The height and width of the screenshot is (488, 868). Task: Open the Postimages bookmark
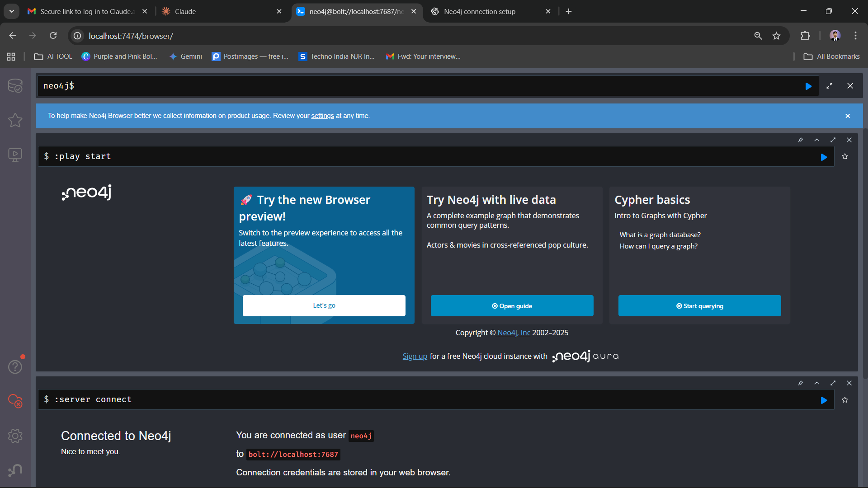[250, 56]
